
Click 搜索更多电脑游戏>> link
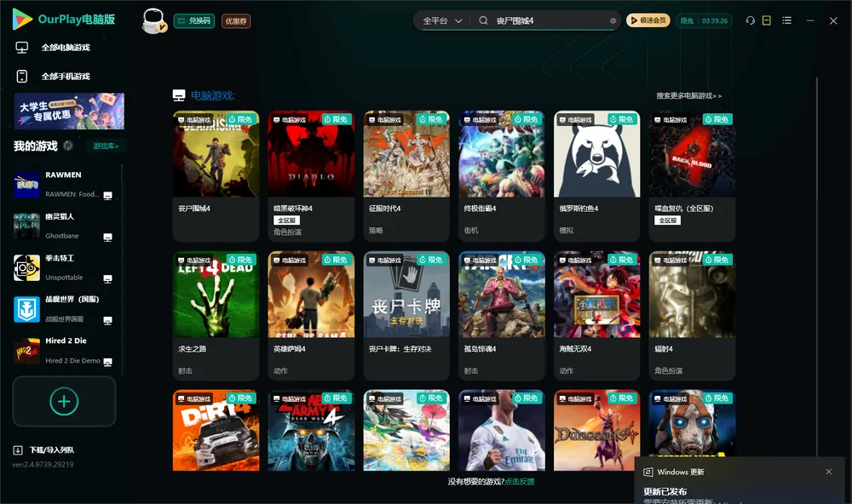pos(689,96)
